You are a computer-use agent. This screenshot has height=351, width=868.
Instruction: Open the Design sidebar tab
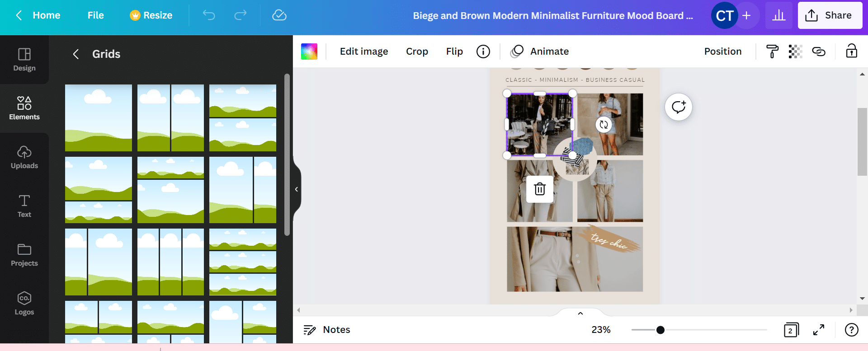[x=24, y=60]
